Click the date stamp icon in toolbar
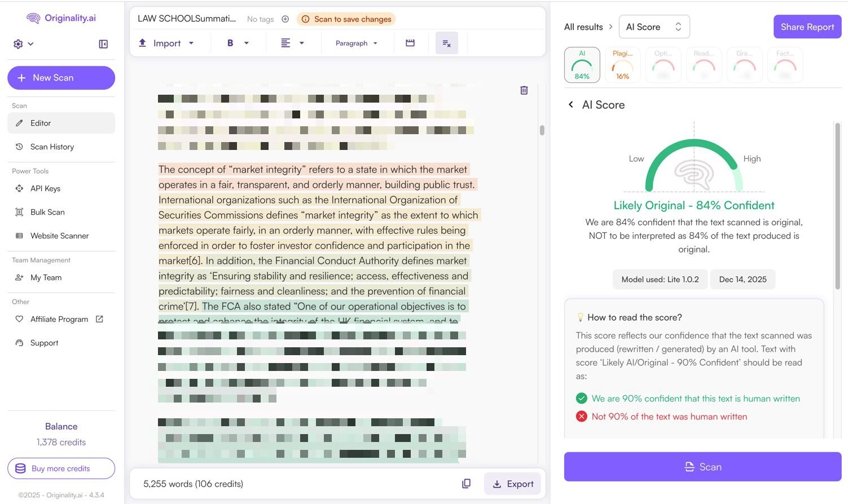The height and width of the screenshot is (504, 848). tap(410, 43)
